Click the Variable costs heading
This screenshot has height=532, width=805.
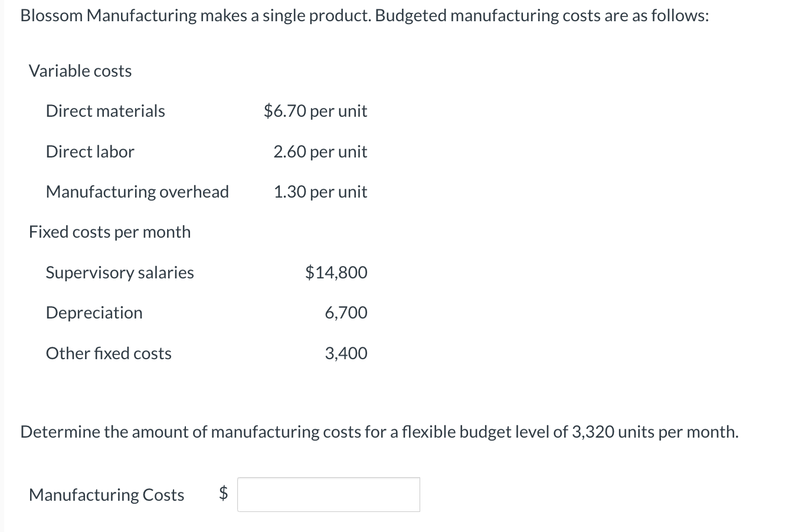[x=80, y=70]
